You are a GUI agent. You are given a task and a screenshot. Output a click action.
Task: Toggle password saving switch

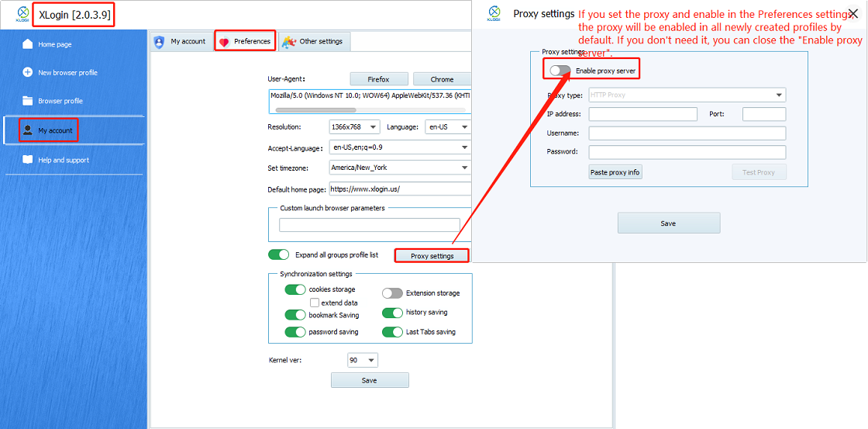click(295, 332)
